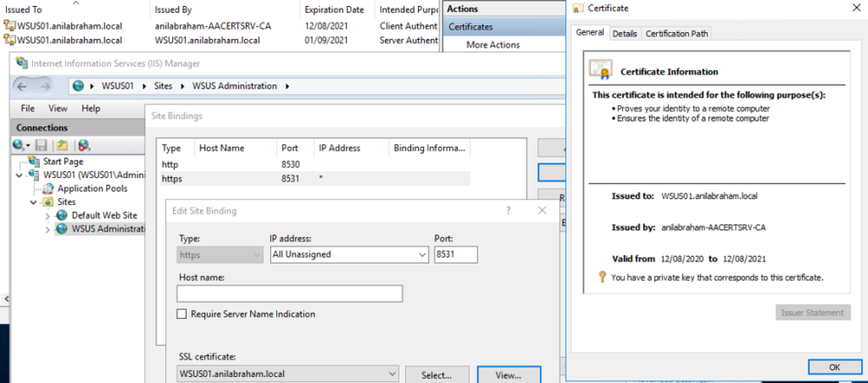Close the Certificate dialog window
Screen dimensions: 868x383
coord(857,9)
